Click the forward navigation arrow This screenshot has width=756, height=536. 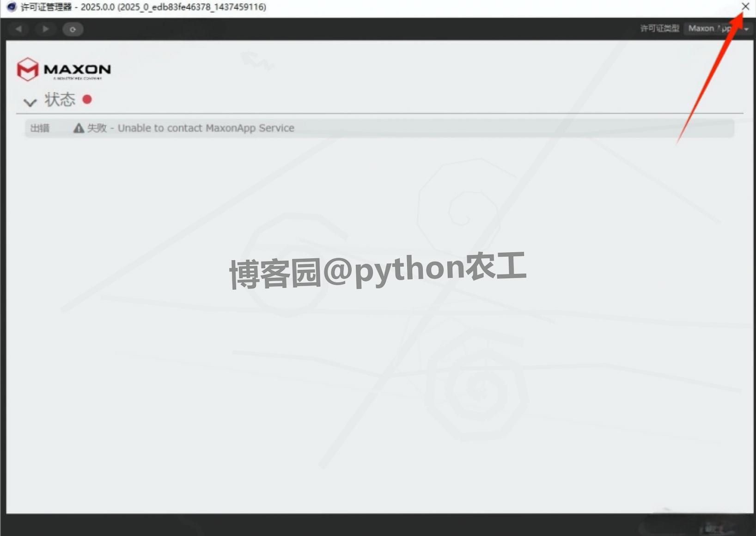coord(46,29)
